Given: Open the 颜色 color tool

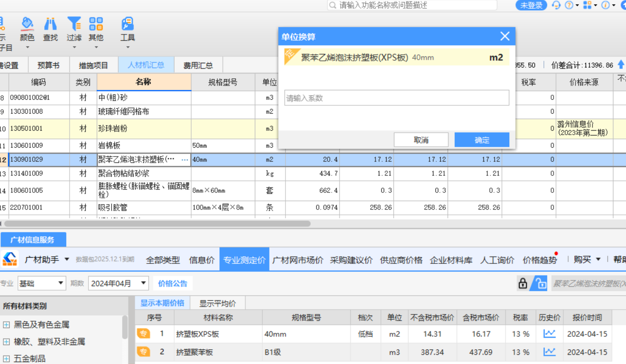Looking at the screenshot, I should (x=27, y=29).
